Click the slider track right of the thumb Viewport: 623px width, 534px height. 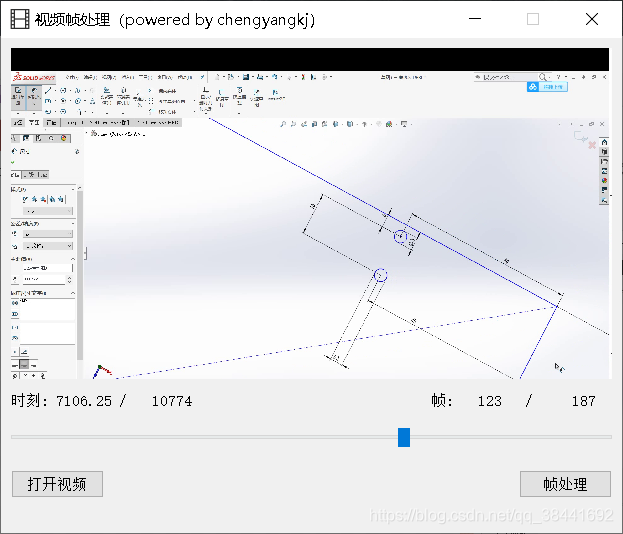point(511,437)
